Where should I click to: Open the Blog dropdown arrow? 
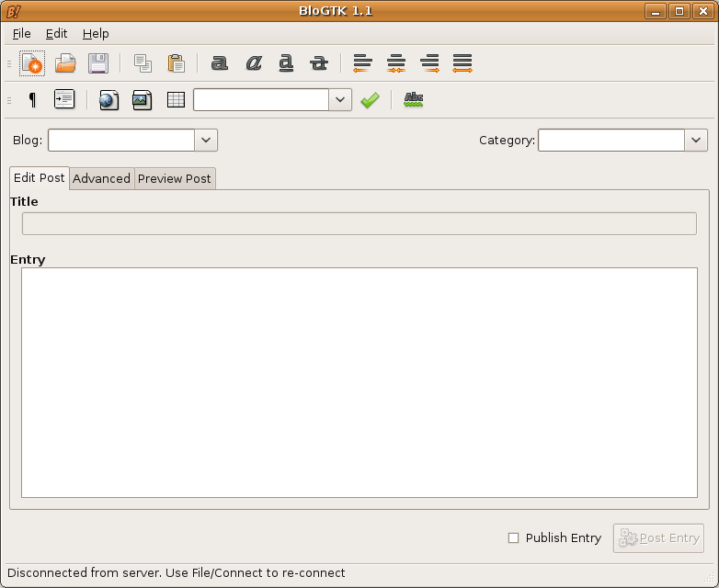coord(206,141)
